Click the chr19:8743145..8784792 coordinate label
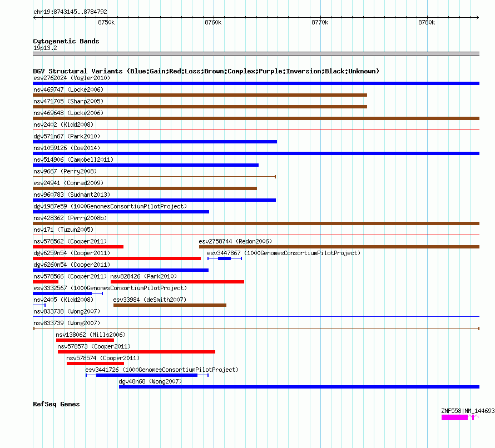 [70, 12]
